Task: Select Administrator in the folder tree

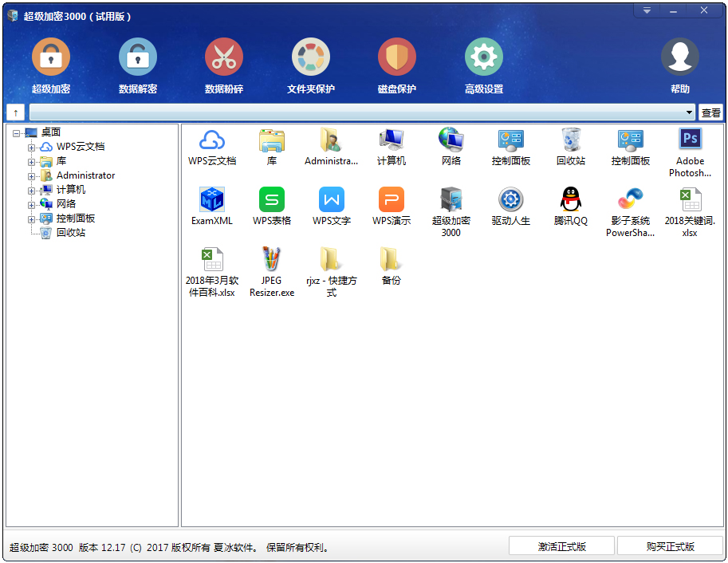Action: click(x=85, y=175)
